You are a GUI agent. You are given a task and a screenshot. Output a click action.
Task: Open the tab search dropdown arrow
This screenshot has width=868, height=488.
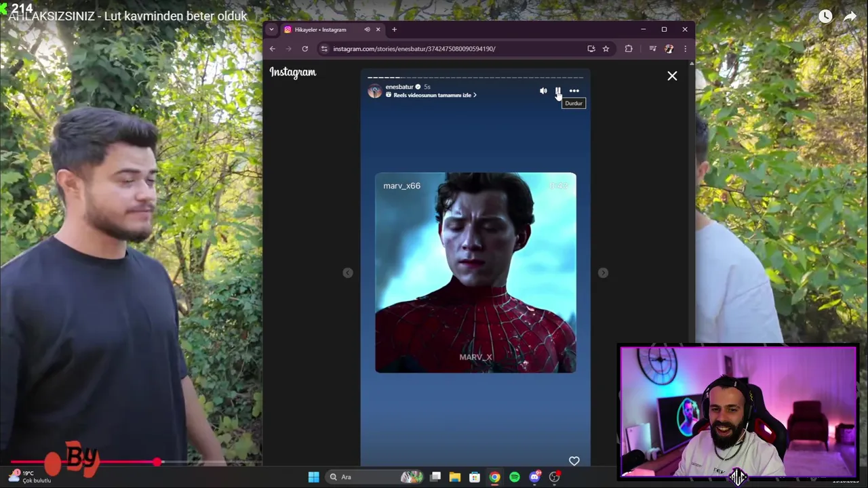(271, 29)
